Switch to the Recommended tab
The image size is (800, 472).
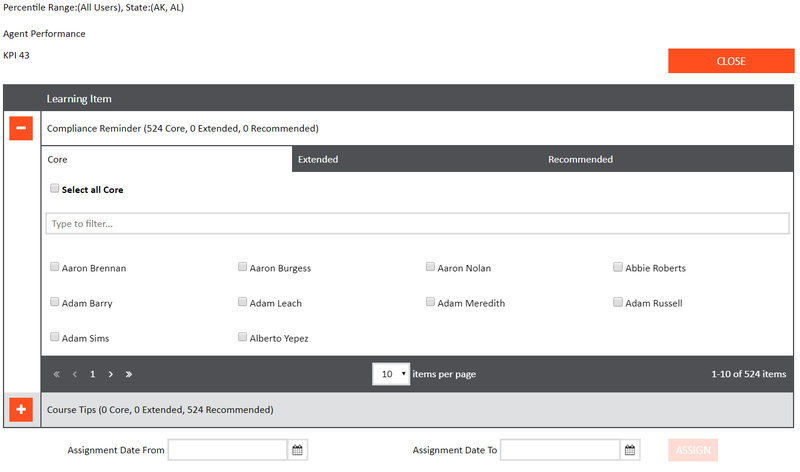[x=667, y=159]
